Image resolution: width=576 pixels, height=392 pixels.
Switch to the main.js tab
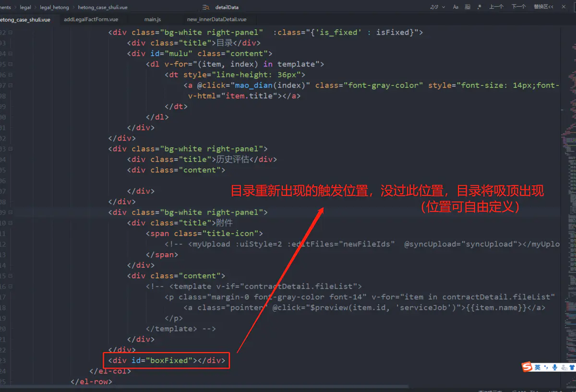click(153, 20)
